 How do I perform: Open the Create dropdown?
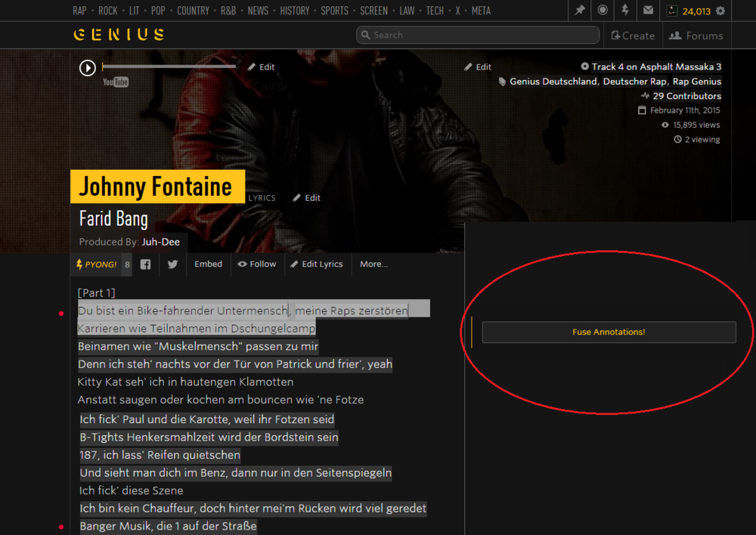(634, 35)
